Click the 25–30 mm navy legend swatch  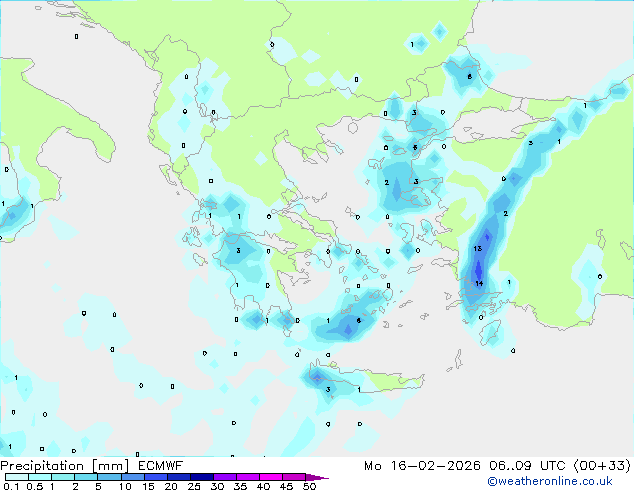pos(202,477)
